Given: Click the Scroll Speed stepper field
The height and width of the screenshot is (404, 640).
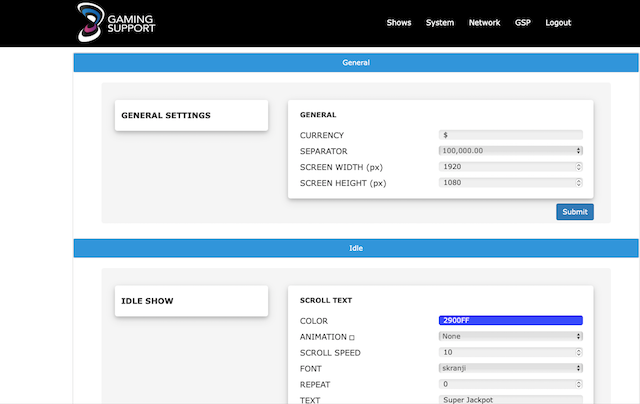Looking at the screenshot, I should (x=510, y=353).
